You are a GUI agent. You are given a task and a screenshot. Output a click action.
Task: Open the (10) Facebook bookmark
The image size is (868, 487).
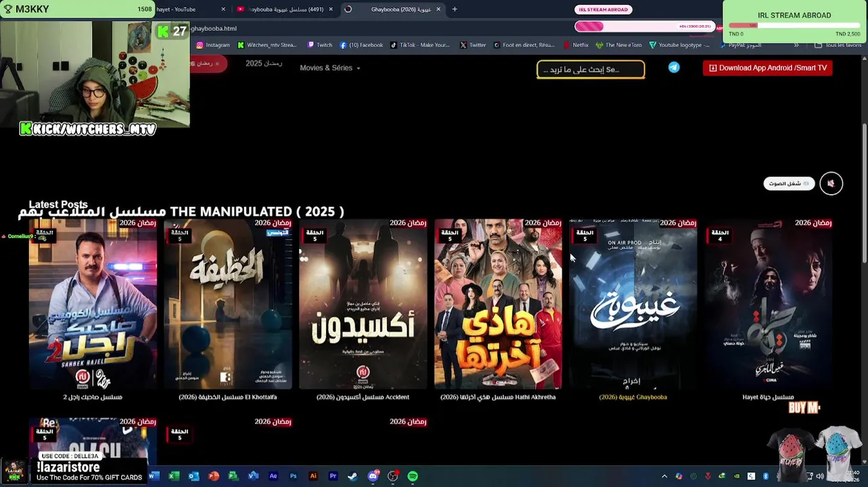coord(361,45)
